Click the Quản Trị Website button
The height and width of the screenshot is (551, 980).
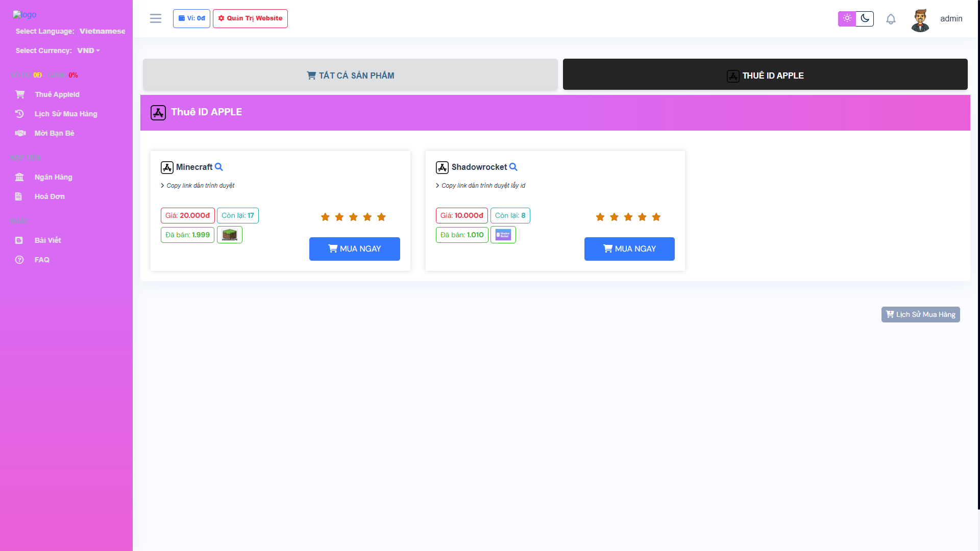(250, 18)
